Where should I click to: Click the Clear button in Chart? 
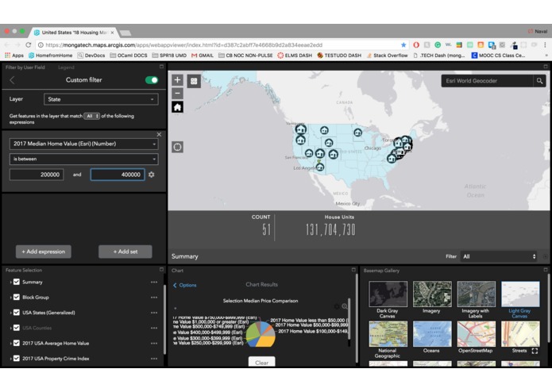(x=261, y=363)
